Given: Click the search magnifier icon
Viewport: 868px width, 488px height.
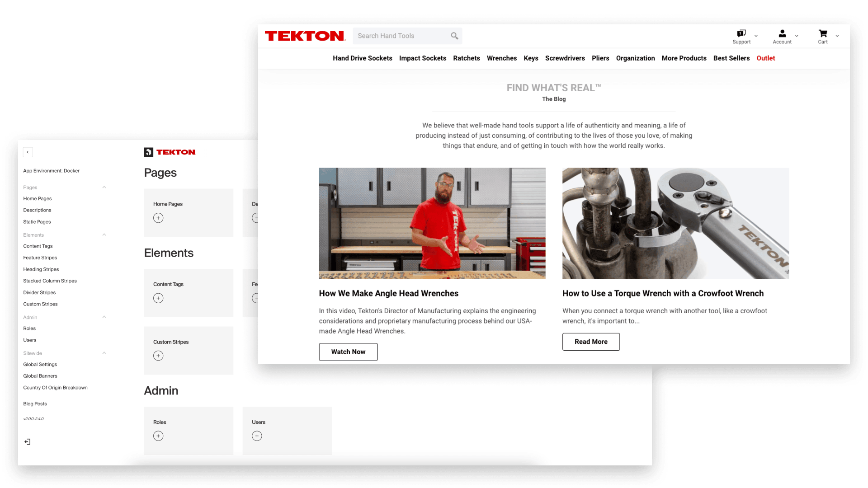Looking at the screenshot, I should point(455,36).
